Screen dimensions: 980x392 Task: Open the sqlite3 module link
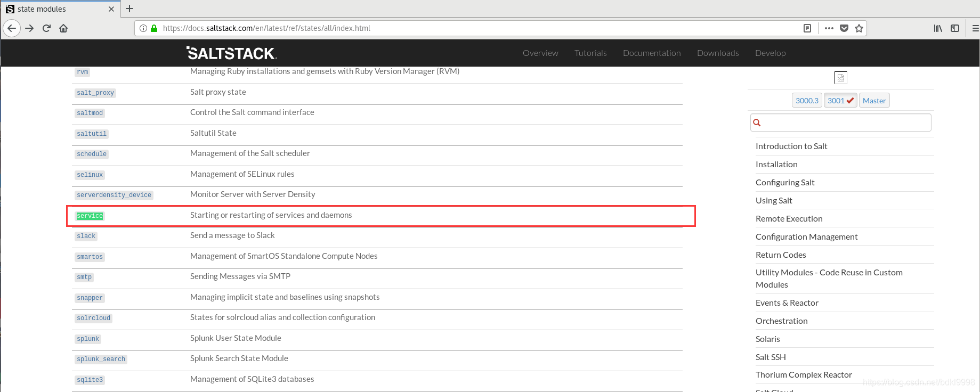[90, 380]
